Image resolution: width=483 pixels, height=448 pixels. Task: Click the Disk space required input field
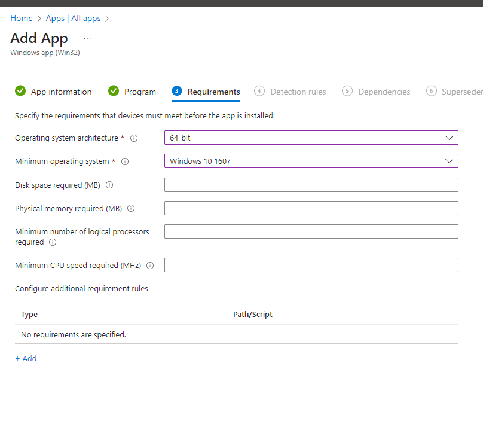point(311,185)
